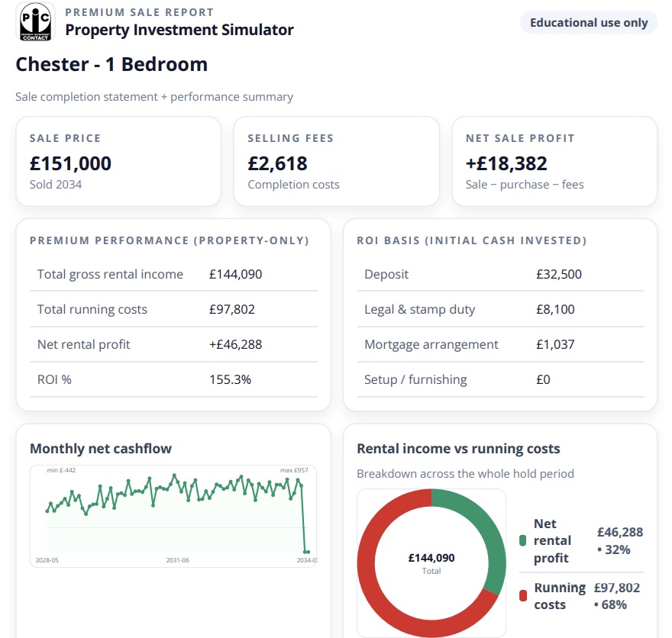Click the Chester - 1 Bedroom title
Viewport: 672px width, 638px height.
(111, 64)
